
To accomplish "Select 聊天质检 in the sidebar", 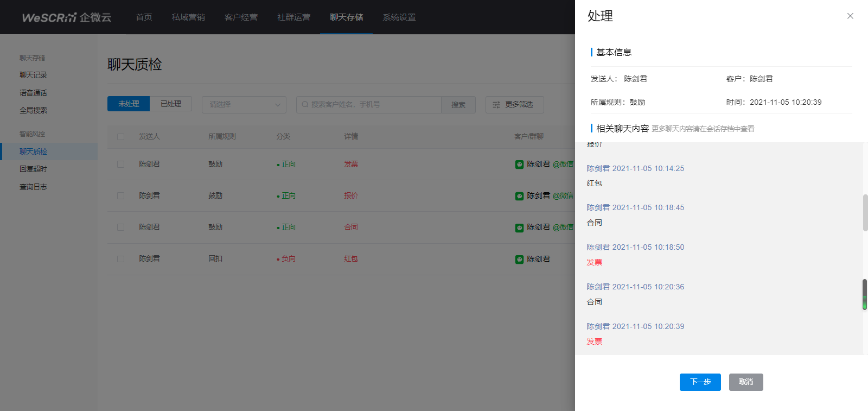I will pos(49,151).
